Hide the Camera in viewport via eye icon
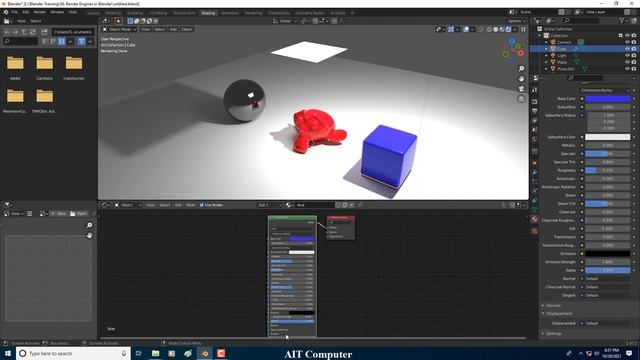Viewport: 640px width, 360px height. [x=627, y=42]
